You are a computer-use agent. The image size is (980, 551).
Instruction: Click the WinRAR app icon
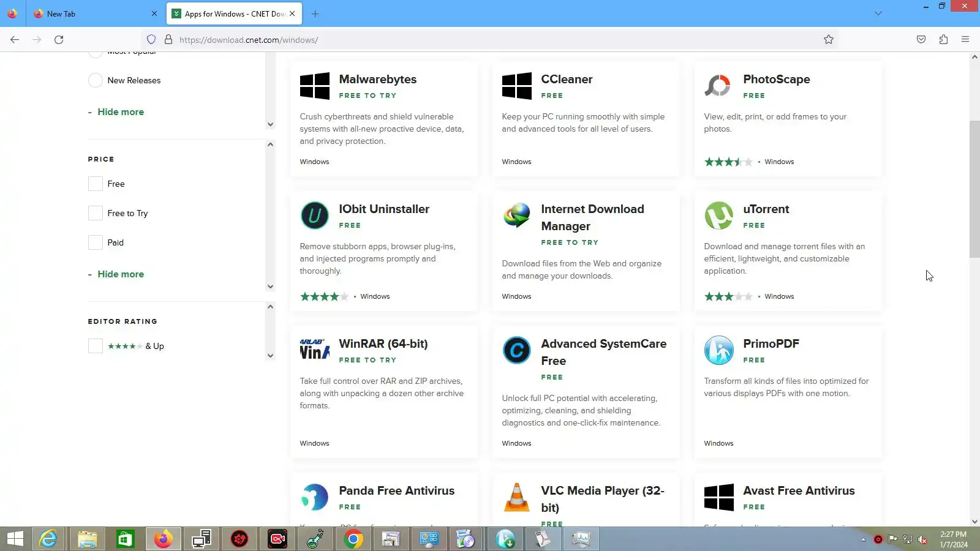point(315,349)
